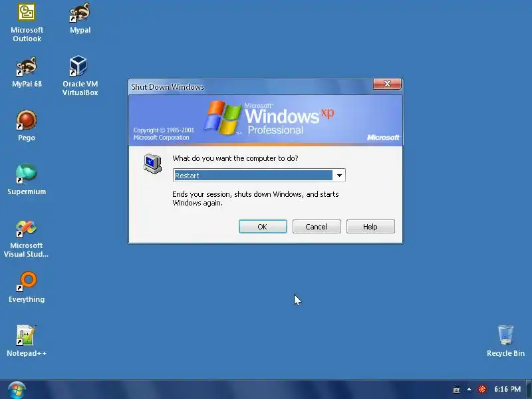The height and width of the screenshot is (399, 532).
Task: Close the Shut Down Windows dialog
Action: tap(387, 84)
